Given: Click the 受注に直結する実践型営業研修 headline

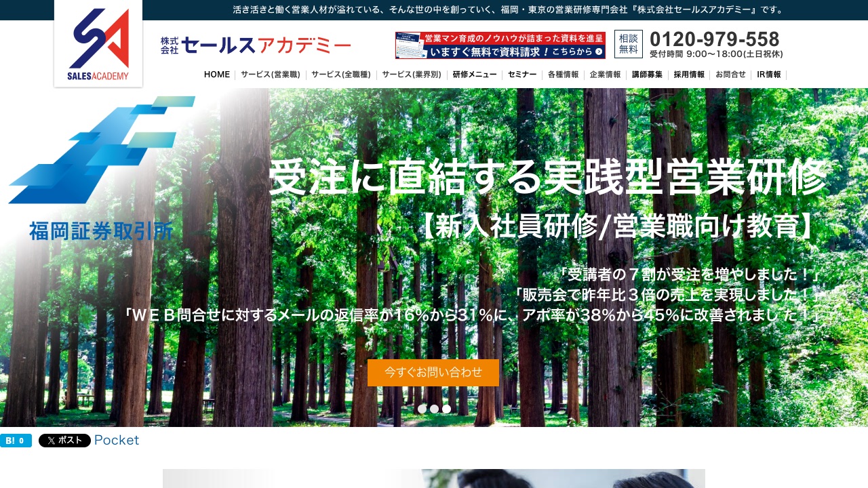Looking at the screenshot, I should (548, 178).
